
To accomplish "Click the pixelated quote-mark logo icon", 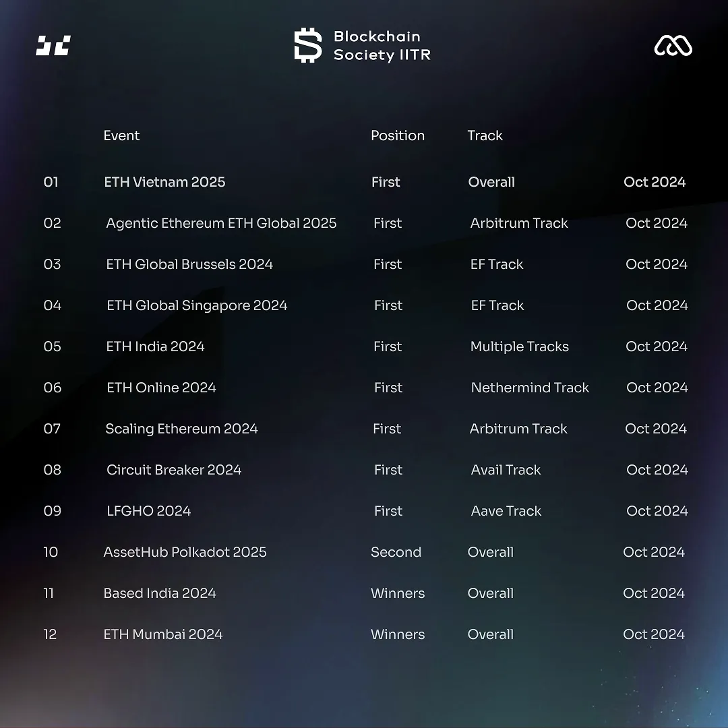I will [x=53, y=46].
